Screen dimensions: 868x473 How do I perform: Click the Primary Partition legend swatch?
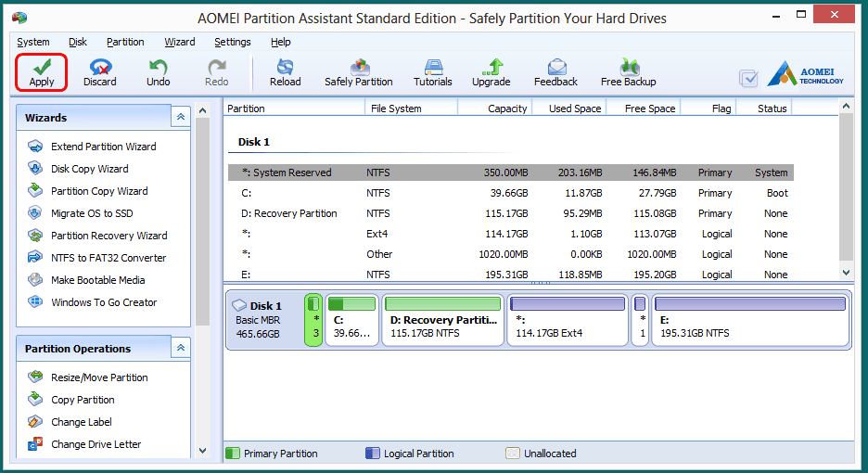click(233, 454)
